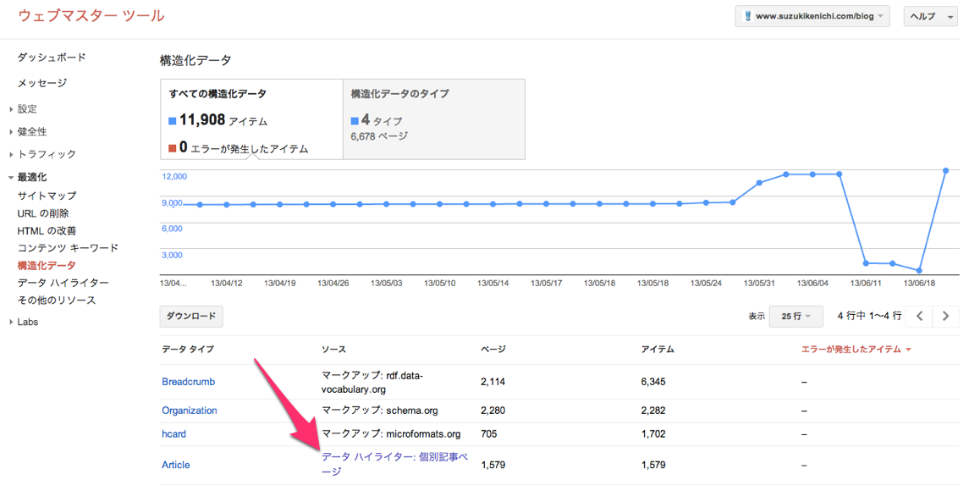980x491 pixels.
Task: Switch to 構造化データのタイプ tab
Action: [434, 119]
